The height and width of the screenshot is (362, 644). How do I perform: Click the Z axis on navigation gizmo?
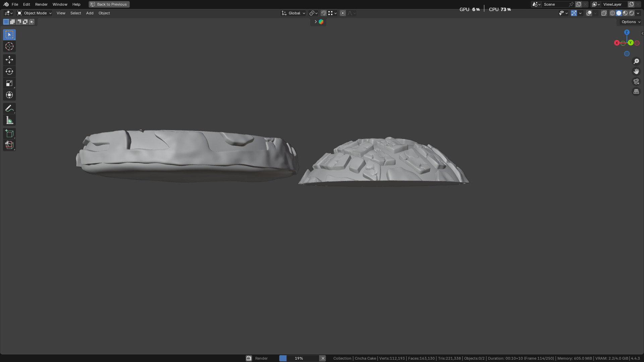coord(627,32)
